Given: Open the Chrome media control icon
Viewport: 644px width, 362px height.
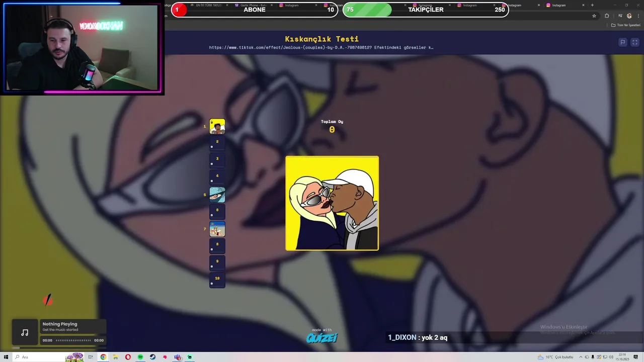Looking at the screenshot, I should point(620,16).
